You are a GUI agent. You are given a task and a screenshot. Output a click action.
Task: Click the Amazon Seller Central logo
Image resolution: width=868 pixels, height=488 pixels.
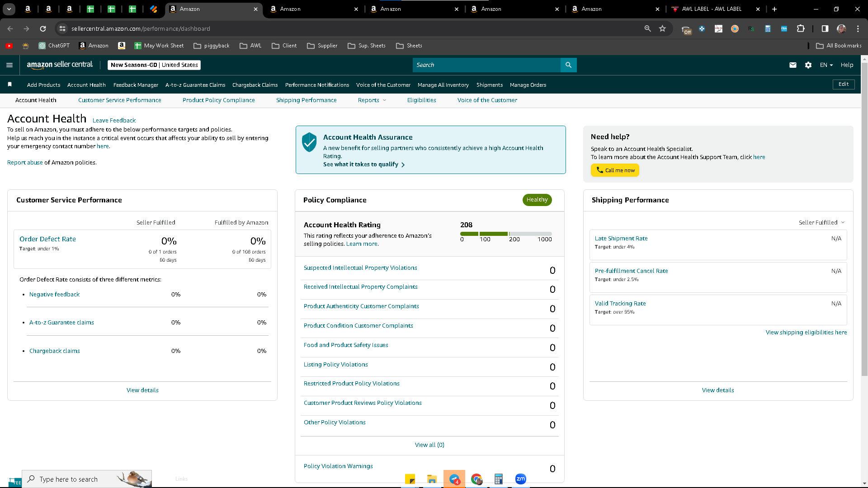[x=60, y=65]
